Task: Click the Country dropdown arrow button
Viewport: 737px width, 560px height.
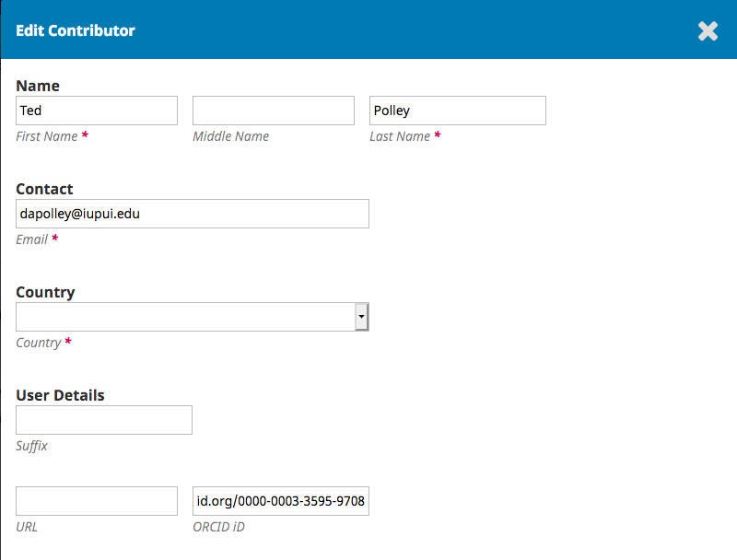Action: [361, 317]
